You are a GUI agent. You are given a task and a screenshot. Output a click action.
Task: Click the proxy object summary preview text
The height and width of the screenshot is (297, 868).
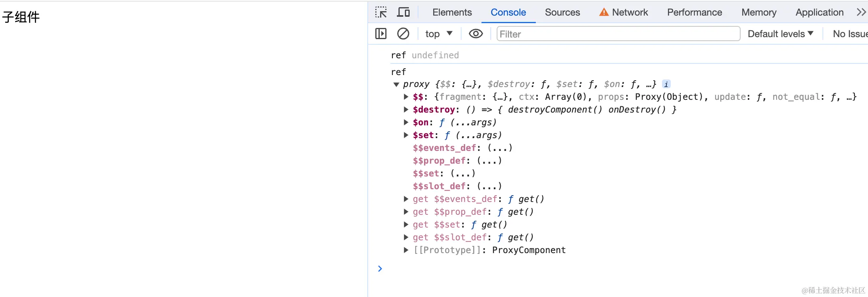point(529,84)
